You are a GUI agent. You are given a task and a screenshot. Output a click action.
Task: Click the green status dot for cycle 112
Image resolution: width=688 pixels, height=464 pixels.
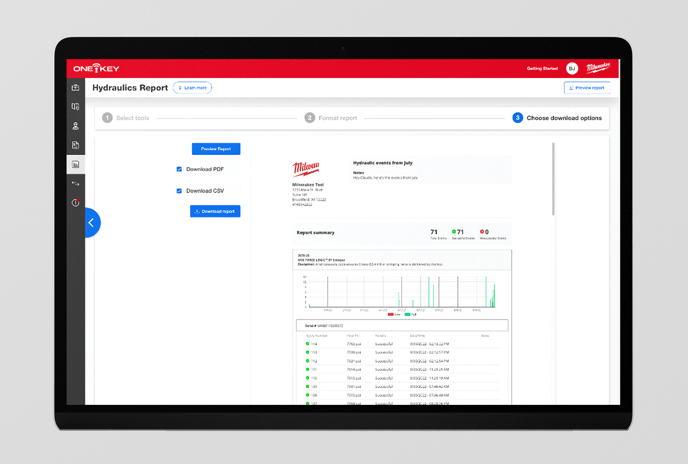[x=307, y=361]
